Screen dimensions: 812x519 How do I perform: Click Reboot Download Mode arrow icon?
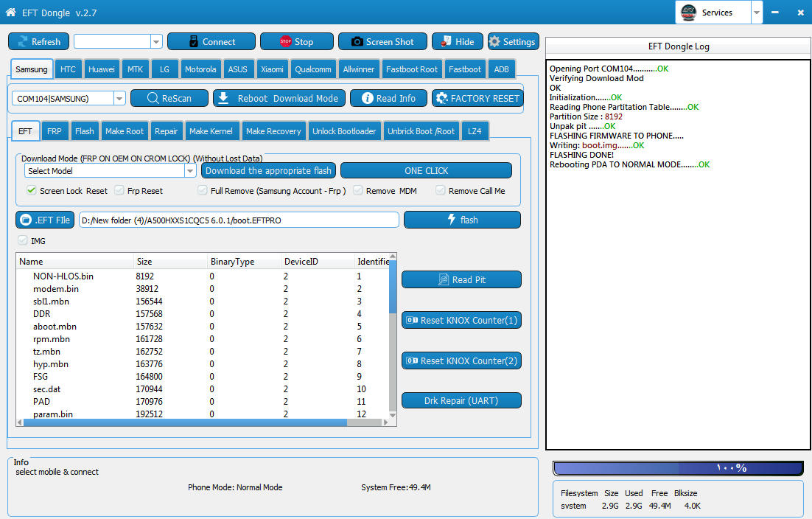click(x=279, y=98)
